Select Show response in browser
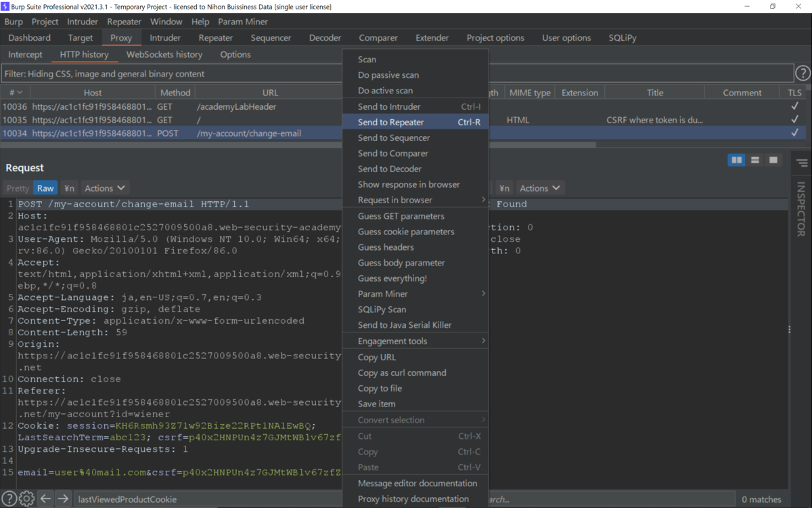This screenshot has height=508, width=812. pyautogui.click(x=415, y=184)
